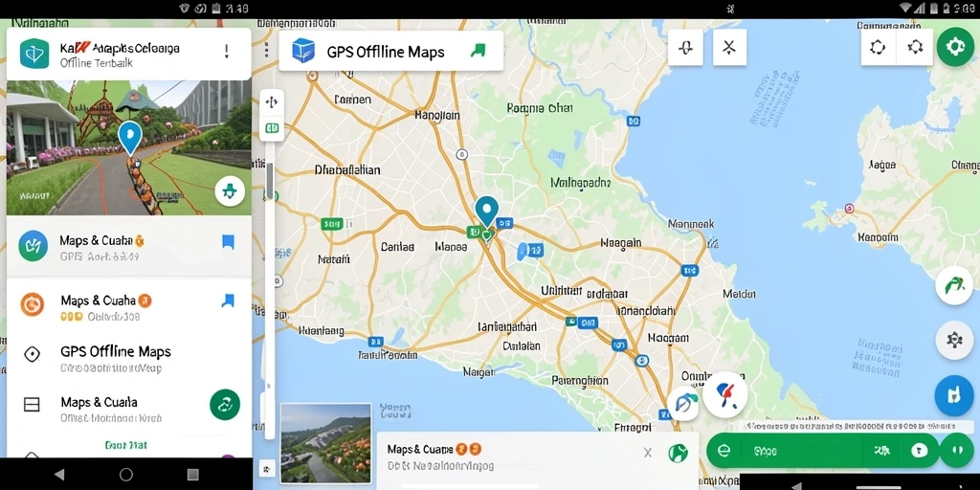
Task: Toggle bookmark on the orange icon Maps & Cuaha row
Action: (x=228, y=301)
